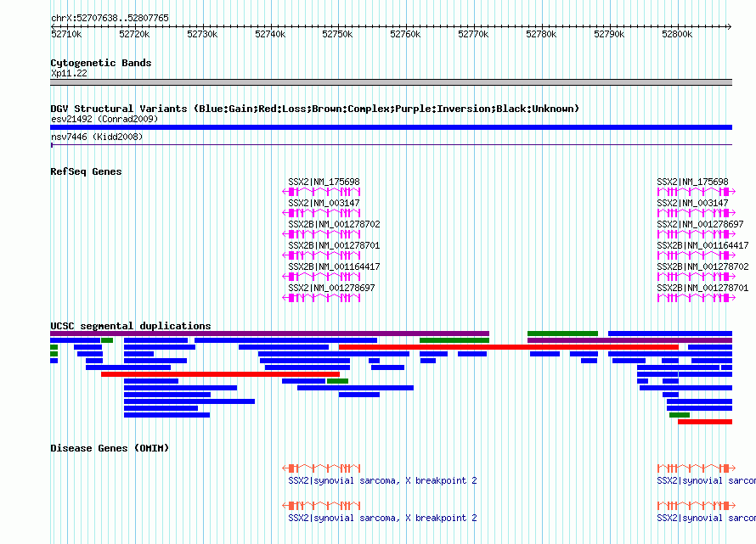Viewport: 756px width, 544px height.
Task: Select the Cytogenetic Bands track title
Action: coord(101,63)
